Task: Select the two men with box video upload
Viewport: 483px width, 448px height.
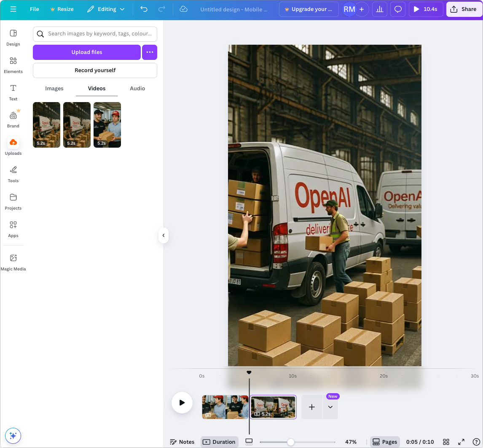Action: (x=107, y=125)
